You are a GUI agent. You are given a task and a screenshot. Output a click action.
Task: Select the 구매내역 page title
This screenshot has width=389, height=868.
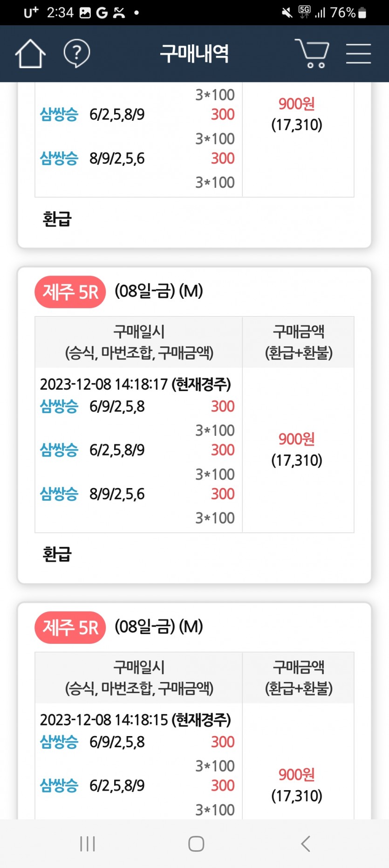click(x=194, y=54)
